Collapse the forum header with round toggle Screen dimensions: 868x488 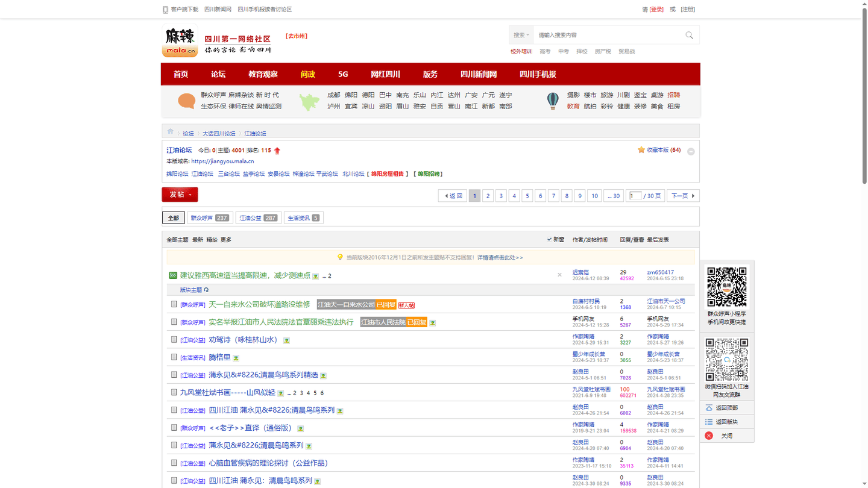[691, 152]
